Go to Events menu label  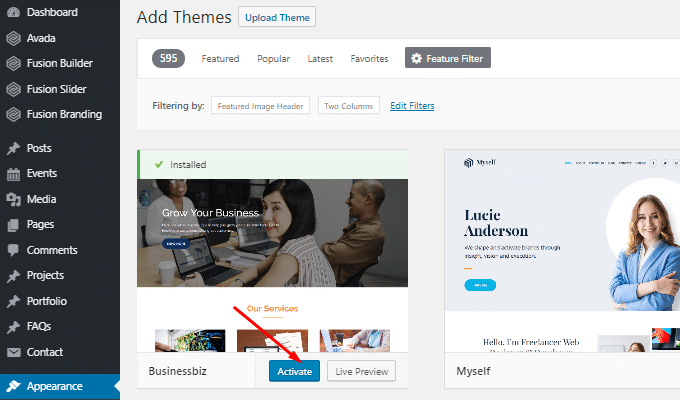click(x=42, y=174)
